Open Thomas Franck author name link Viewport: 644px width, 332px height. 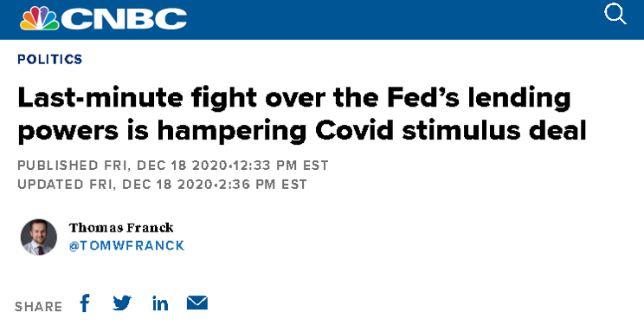point(121,227)
